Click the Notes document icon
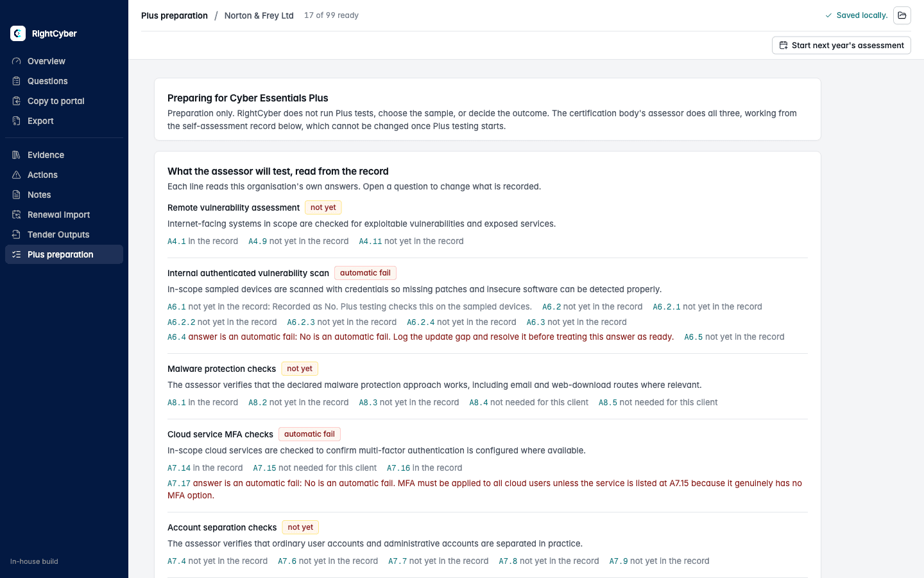This screenshot has height=578, width=924. pyautogui.click(x=17, y=195)
